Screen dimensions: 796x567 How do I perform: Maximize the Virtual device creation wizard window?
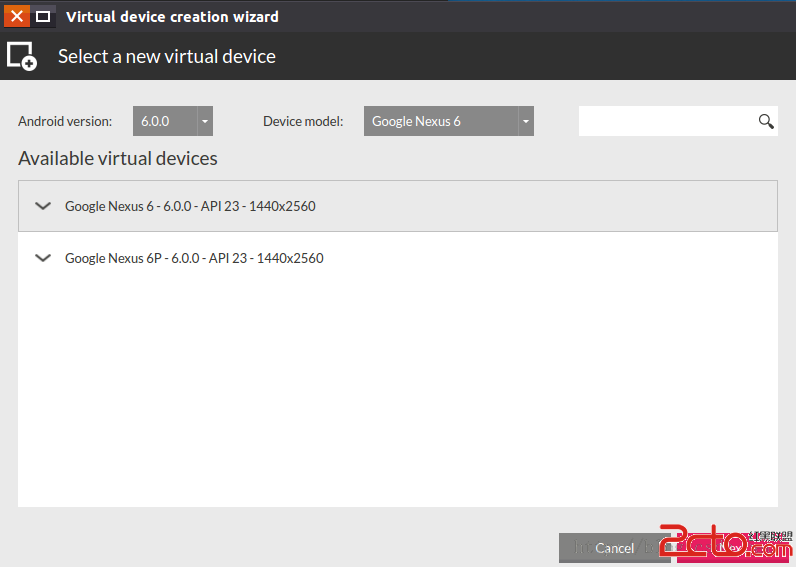click(x=43, y=16)
